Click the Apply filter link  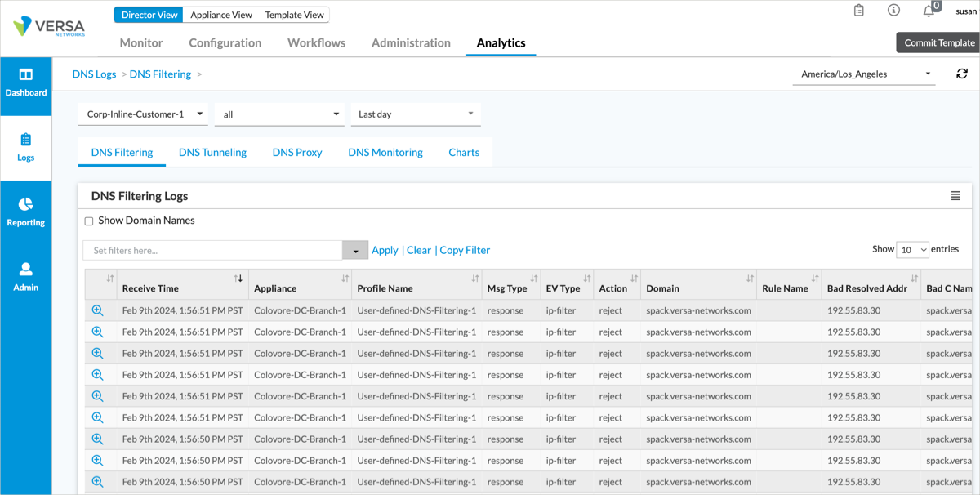385,250
